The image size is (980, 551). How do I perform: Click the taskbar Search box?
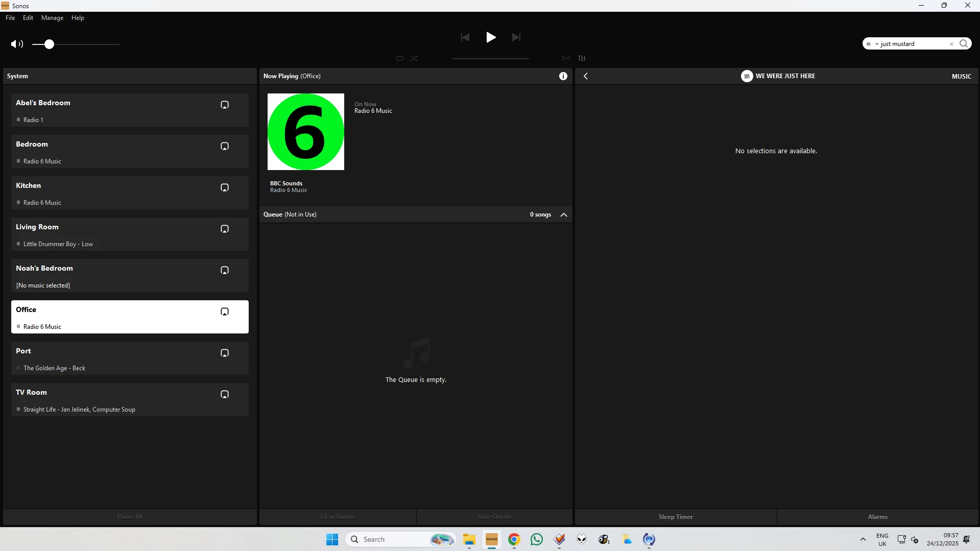tap(400, 539)
